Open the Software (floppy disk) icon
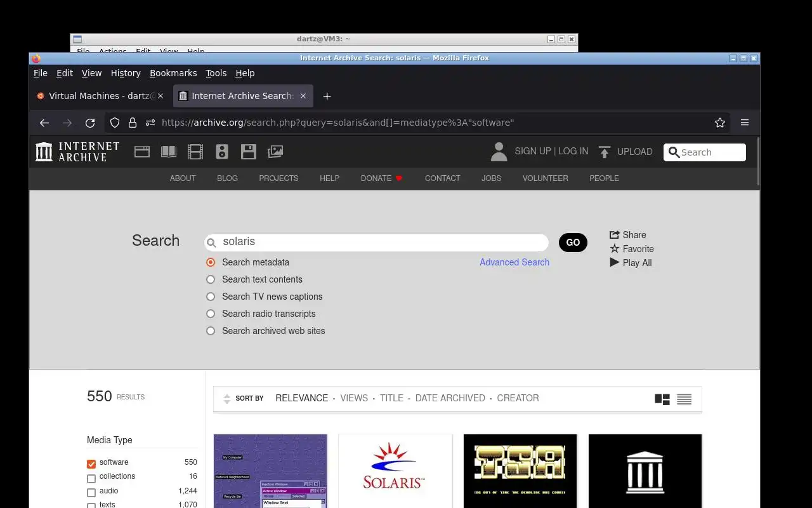Viewport: 812px width, 508px height. (x=249, y=152)
